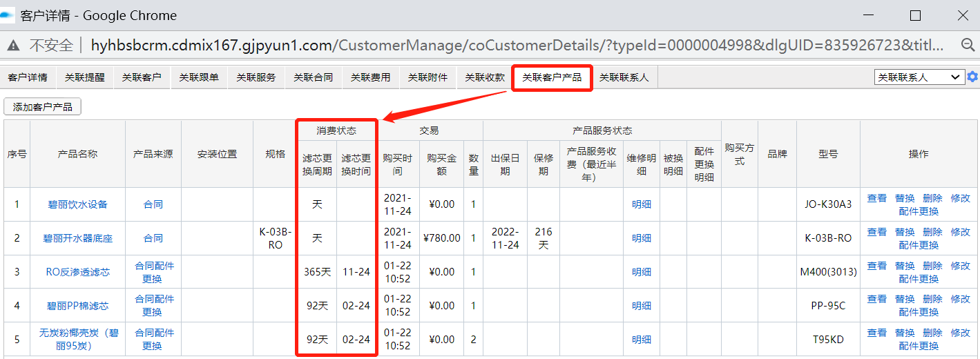Click 合同配件更换 link in RO反渗透滤芯 row
The width and height of the screenshot is (980, 359).
pos(153,272)
